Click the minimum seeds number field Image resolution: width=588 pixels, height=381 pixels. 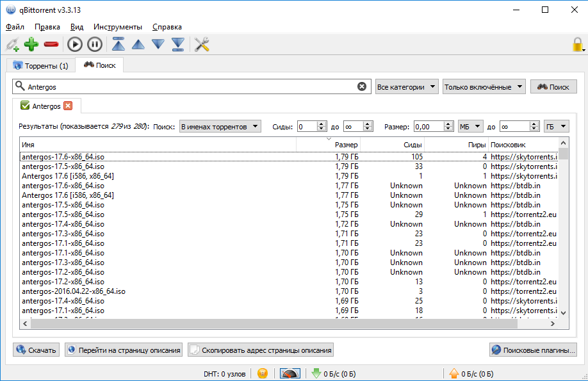pyautogui.click(x=307, y=127)
